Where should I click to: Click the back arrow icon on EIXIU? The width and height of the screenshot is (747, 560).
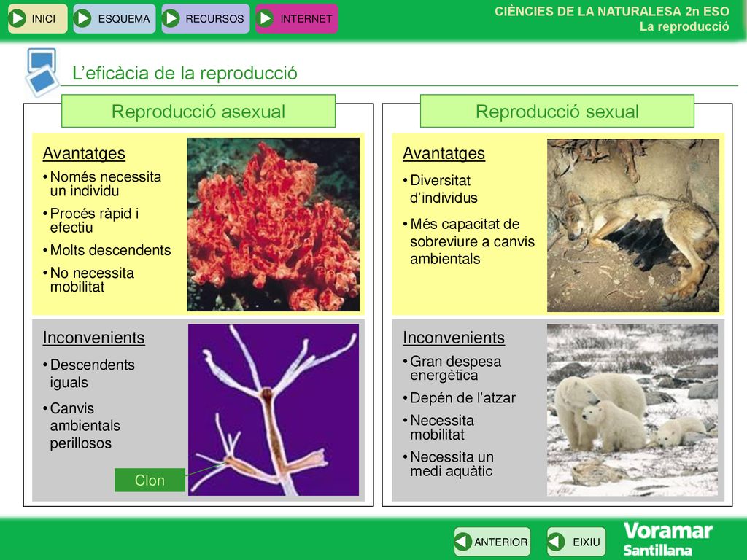click(556, 542)
